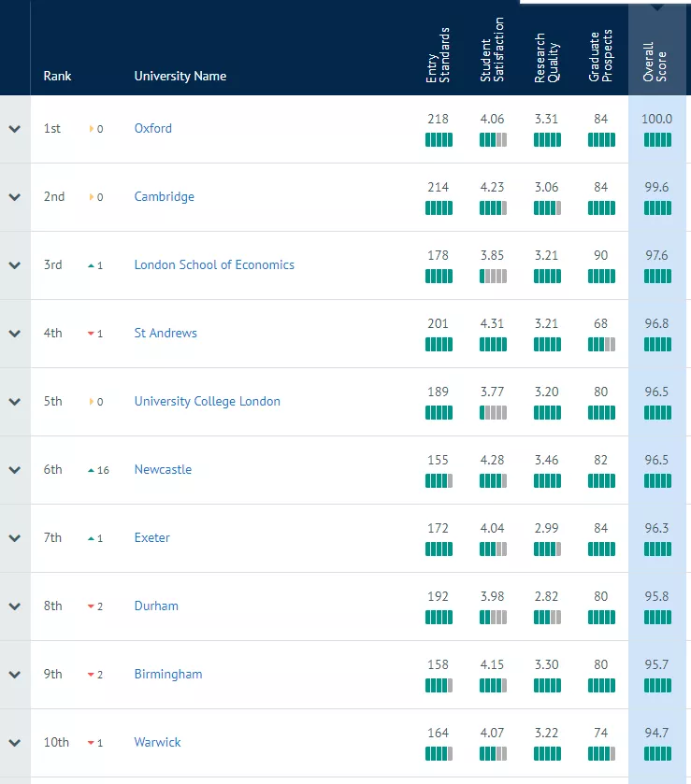Select the 6th rank label
The width and height of the screenshot is (691, 784).
point(52,469)
